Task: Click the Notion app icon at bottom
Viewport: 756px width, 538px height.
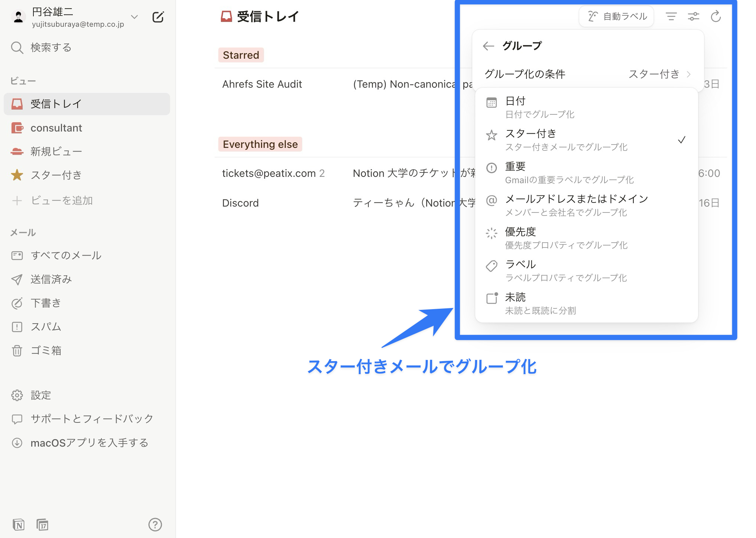Action: click(x=19, y=525)
